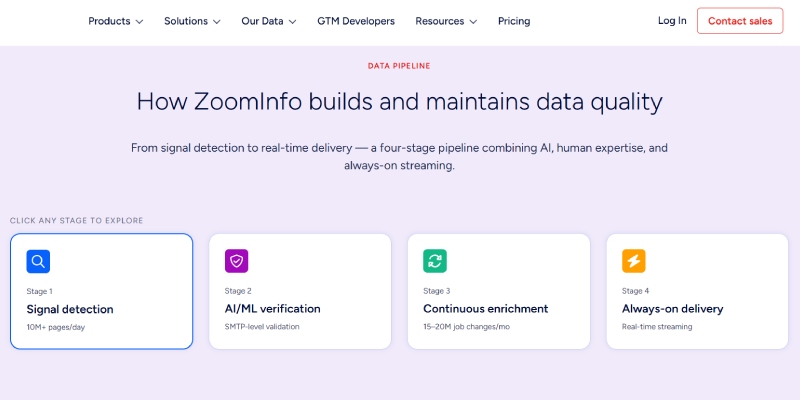Click the blue magnifier Signal detection icon
The height and width of the screenshot is (400, 800).
[x=38, y=261]
